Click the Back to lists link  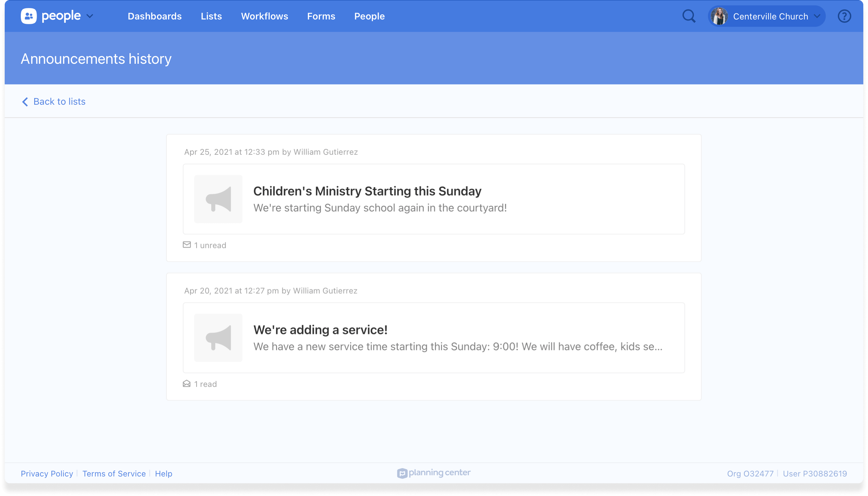(59, 102)
